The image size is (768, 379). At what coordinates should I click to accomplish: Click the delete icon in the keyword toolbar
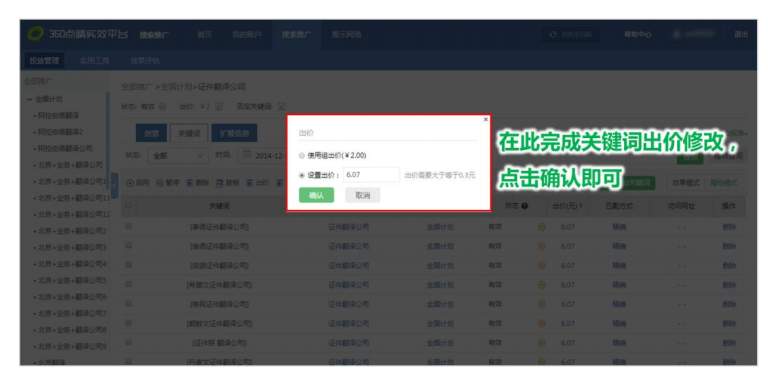190,182
